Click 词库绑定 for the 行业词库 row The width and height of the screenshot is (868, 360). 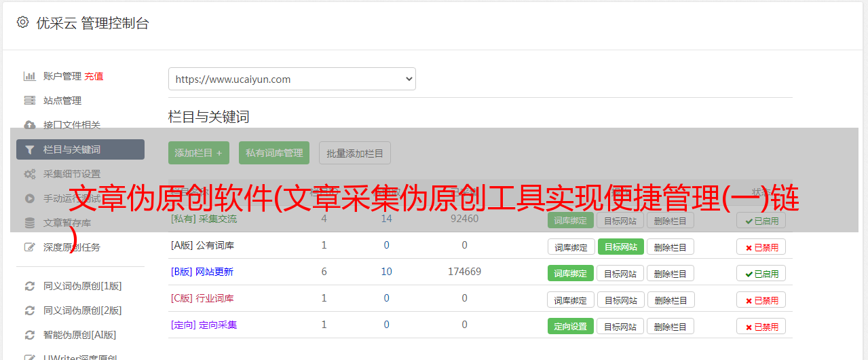coord(571,300)
